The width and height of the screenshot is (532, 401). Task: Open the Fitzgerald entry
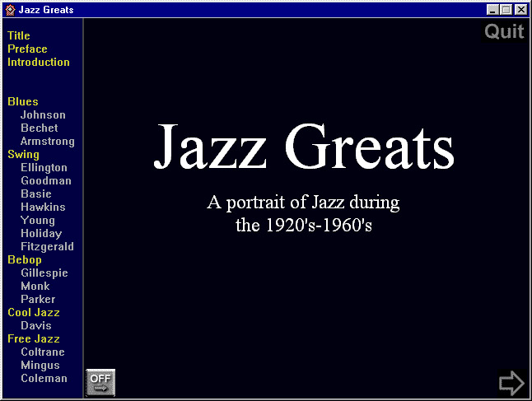tap(47, 246)
